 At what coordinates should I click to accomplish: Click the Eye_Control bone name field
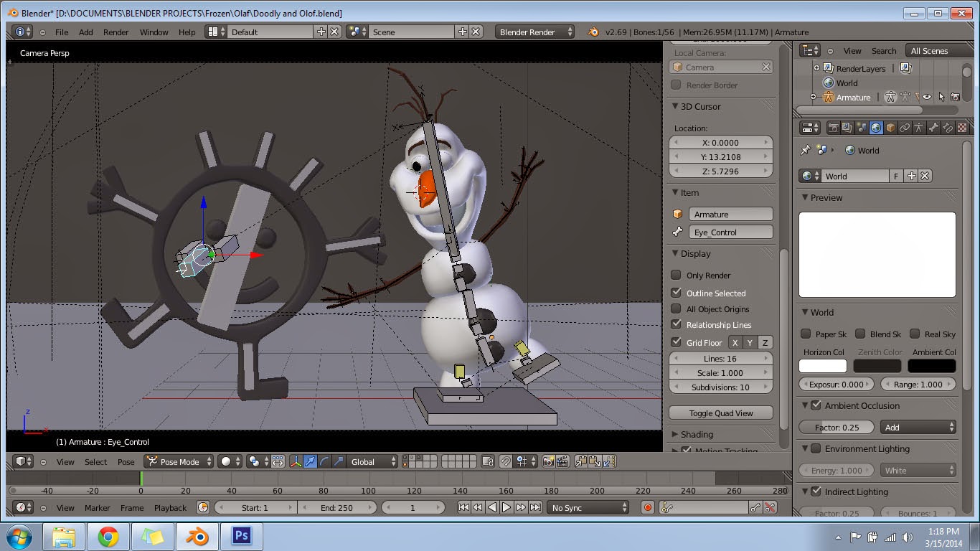pyautogui.click(x=730, y=232)
